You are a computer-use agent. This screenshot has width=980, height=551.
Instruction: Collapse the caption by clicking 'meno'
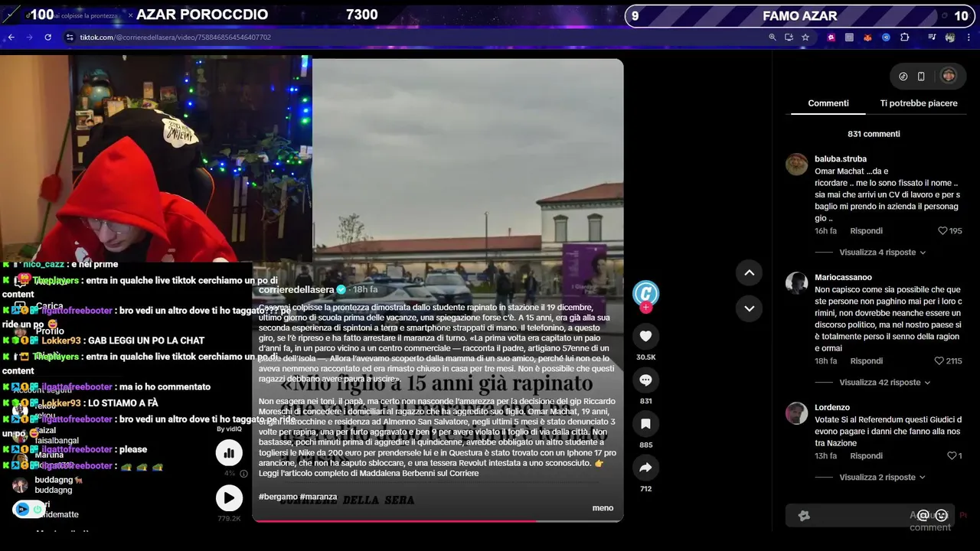coord(603,508)
